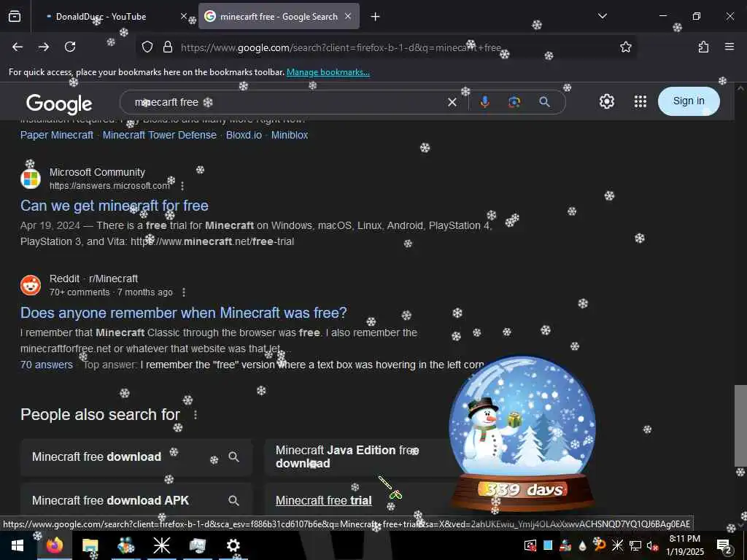Screen dimensions: 747x560
Task: Open a new browser tab
Action: tap(375, 17)
